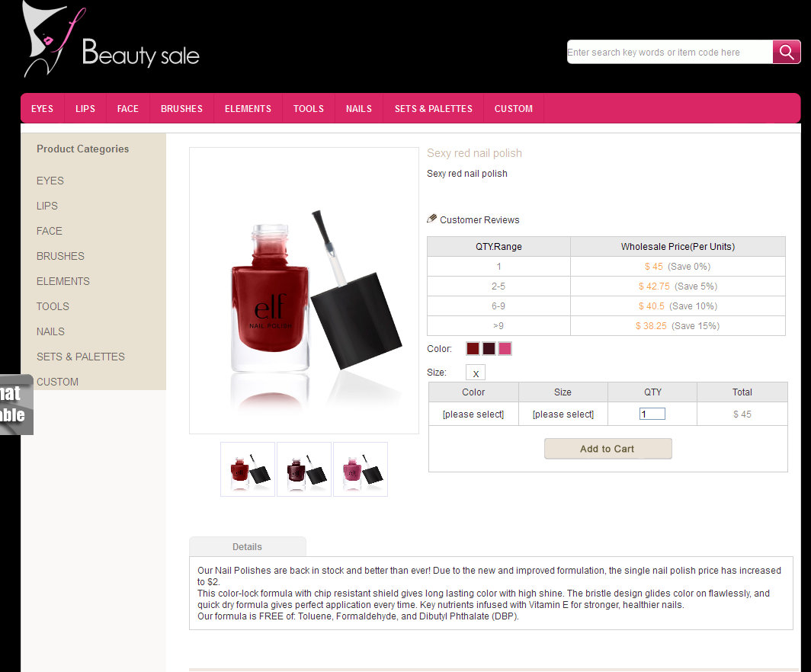Open the FACE menu in navigation bar
This screenshot has width=811, height=672.
pos(128,108)
